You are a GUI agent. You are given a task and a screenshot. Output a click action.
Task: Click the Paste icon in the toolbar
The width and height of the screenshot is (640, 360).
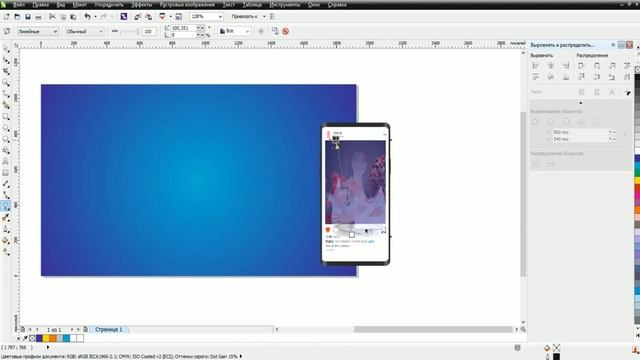(73, 17)
